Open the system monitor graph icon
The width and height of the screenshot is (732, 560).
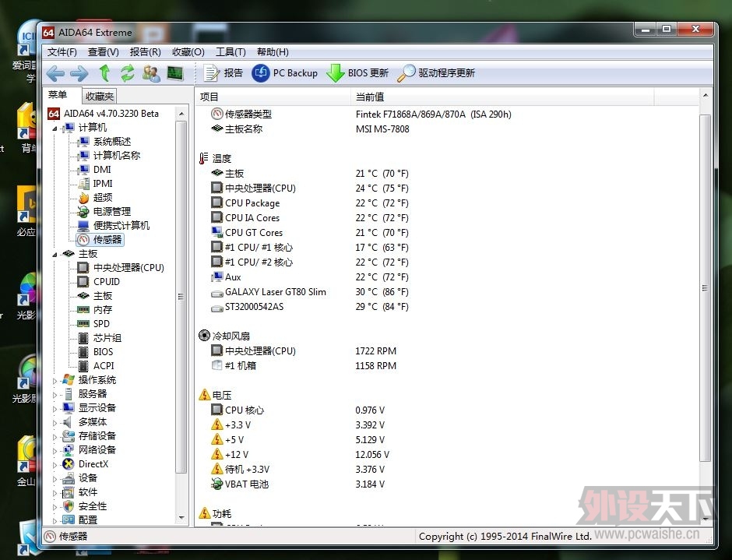(x=175, y=73)
